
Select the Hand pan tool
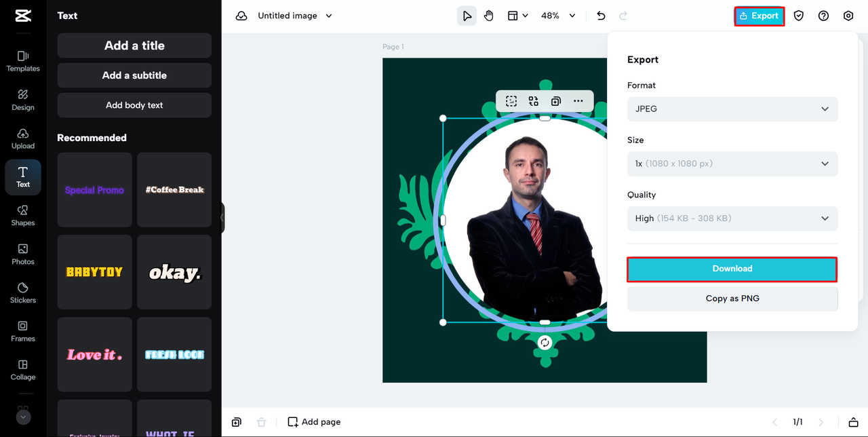click(489, 16)
